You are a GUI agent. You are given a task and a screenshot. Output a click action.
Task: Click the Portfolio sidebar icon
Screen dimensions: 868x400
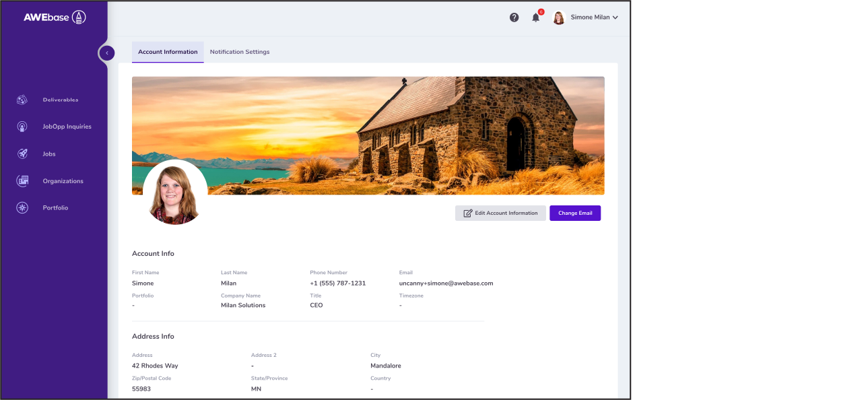pos(22,207)
